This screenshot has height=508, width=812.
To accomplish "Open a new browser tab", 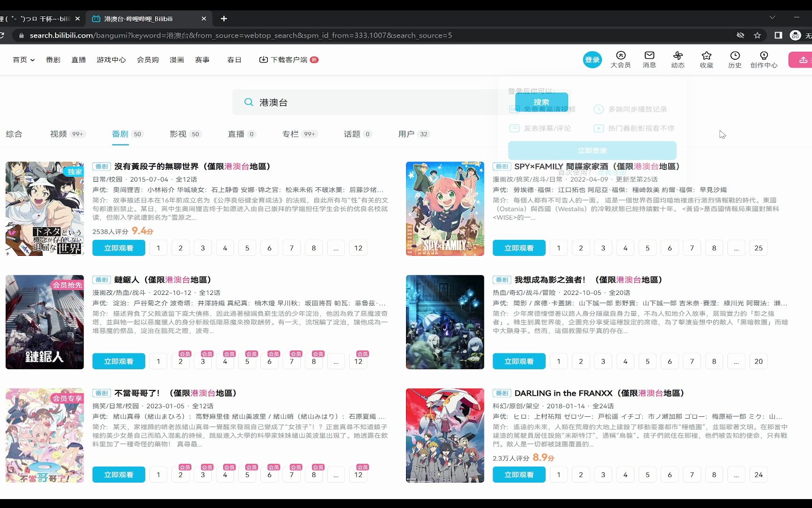I will pos(224,19).
